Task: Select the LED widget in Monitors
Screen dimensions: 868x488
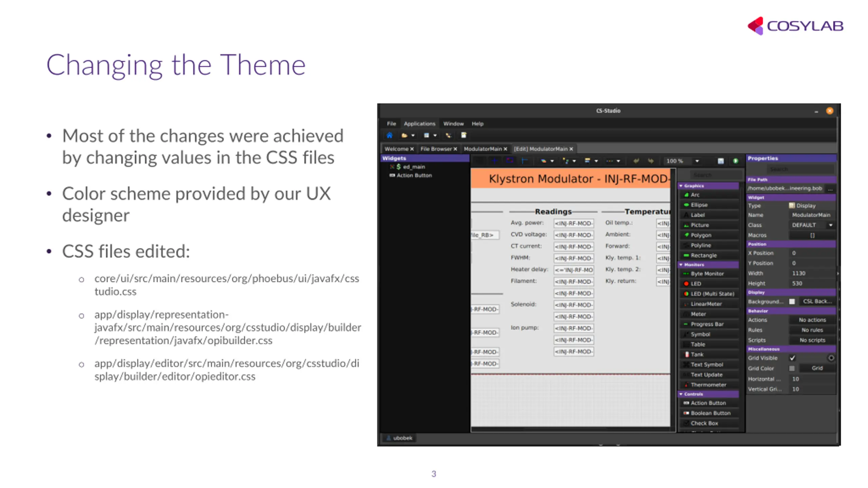Action: [709, 284]
